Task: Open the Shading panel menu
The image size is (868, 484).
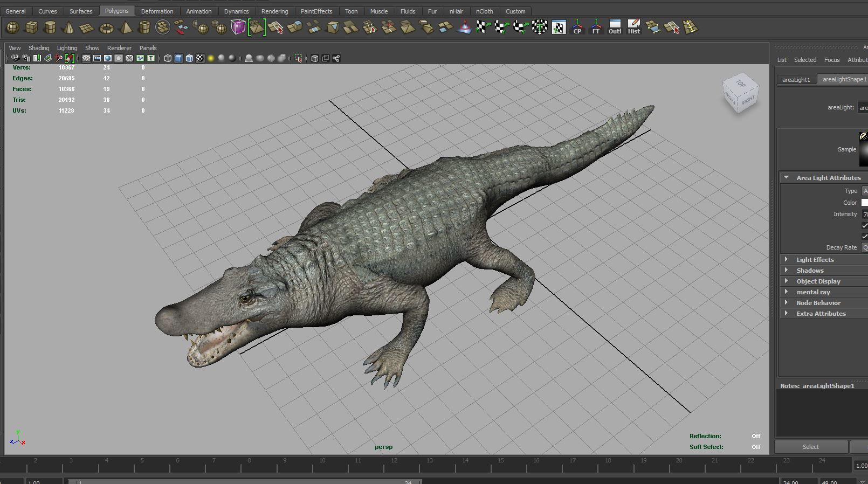Action: coord(39,48)
